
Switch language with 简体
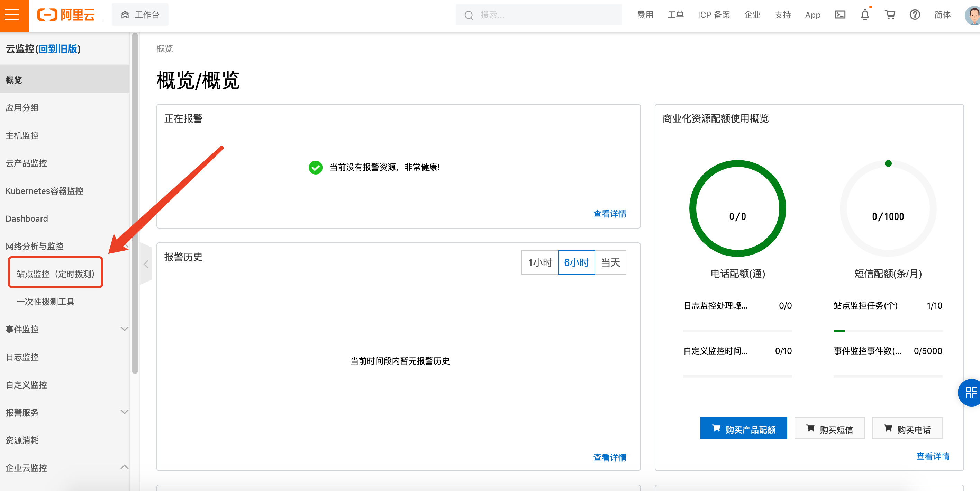click(942, 15)
